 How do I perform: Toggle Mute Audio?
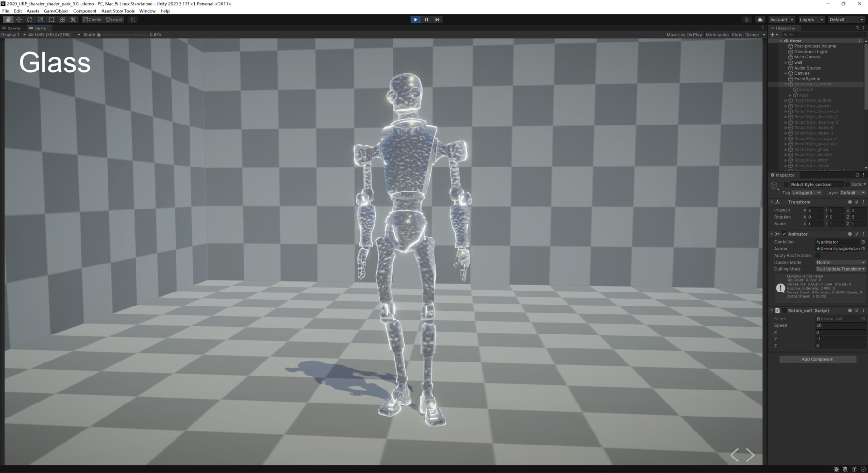tap(717, 35)
